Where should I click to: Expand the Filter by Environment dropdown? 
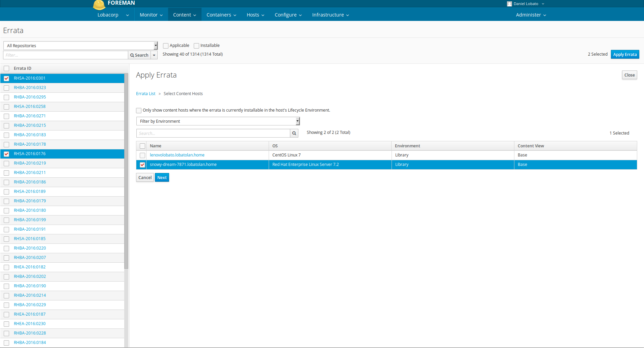tap(218, 121)
